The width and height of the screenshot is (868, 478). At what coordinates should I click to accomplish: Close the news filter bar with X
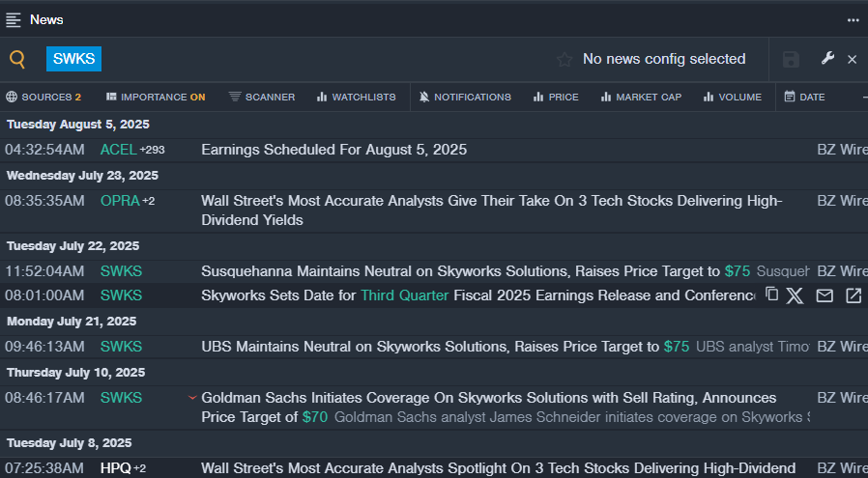(x=853, y=59)
